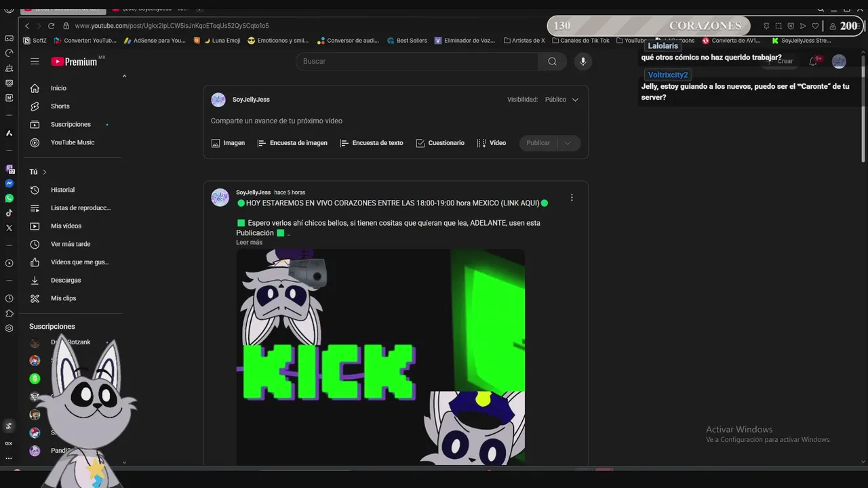Viewport: 868px width, 488px height.
Task: Open X (Twitter) in the browser sidebar
Action: click(x=9, y=228)
